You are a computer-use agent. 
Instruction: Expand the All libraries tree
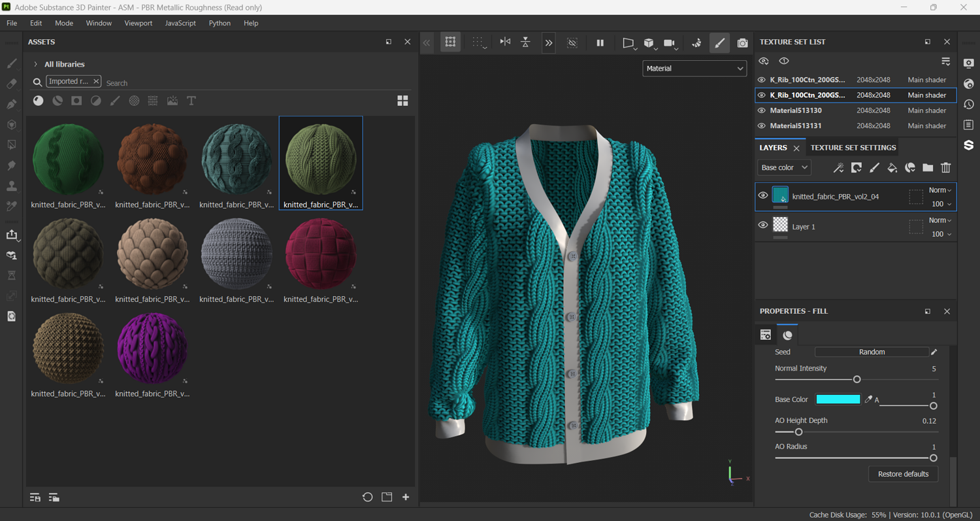click(36, 64)
